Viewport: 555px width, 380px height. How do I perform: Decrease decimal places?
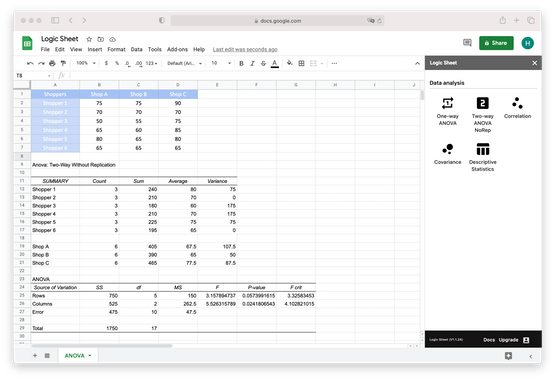point(127,63)
